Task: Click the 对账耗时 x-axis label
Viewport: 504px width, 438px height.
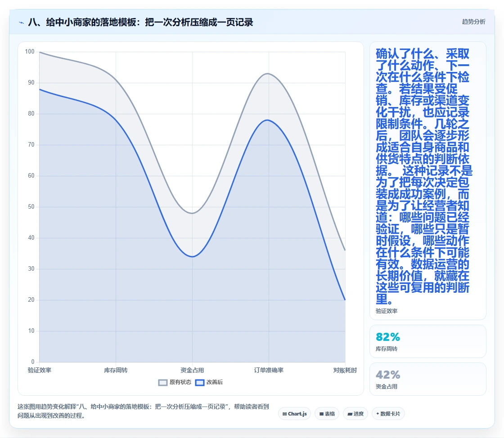Action: pos(345,370)
